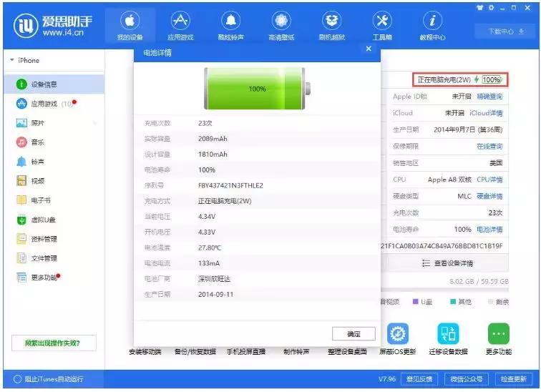Click the i4 爱思助手 logo
This screenshot has width=541, height=392.
tap(53, 26)
